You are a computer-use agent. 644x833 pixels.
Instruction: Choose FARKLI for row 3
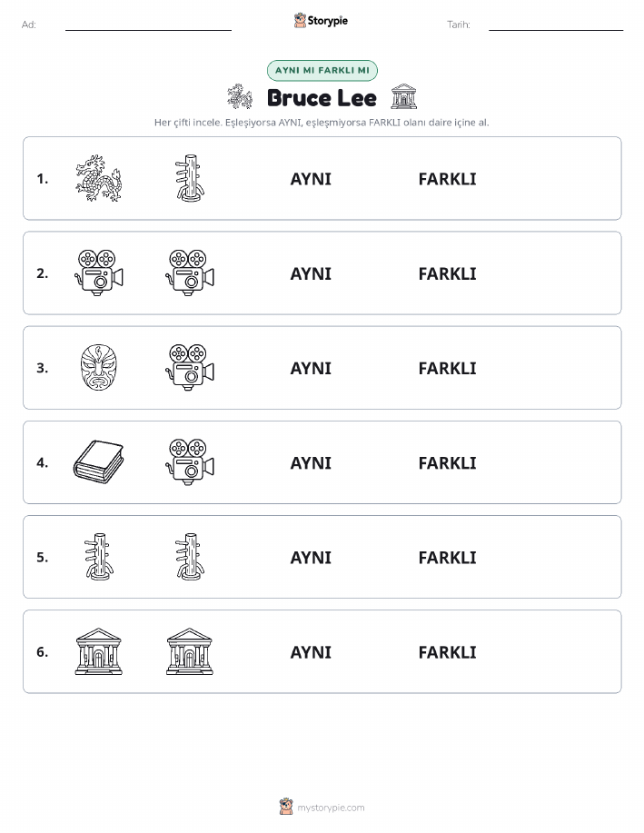[448, 368]
